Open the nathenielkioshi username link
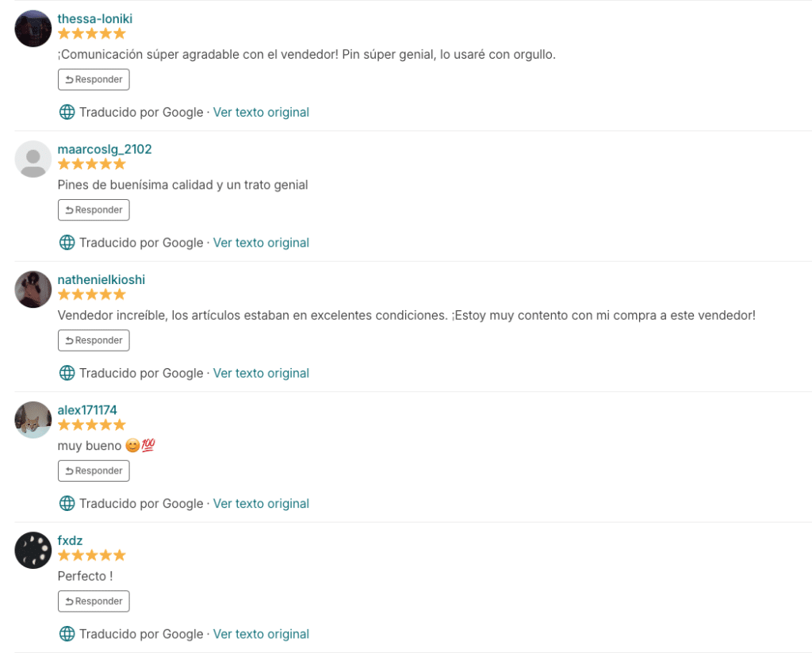The height and width of the screenshot is (653, 812). 101,279
